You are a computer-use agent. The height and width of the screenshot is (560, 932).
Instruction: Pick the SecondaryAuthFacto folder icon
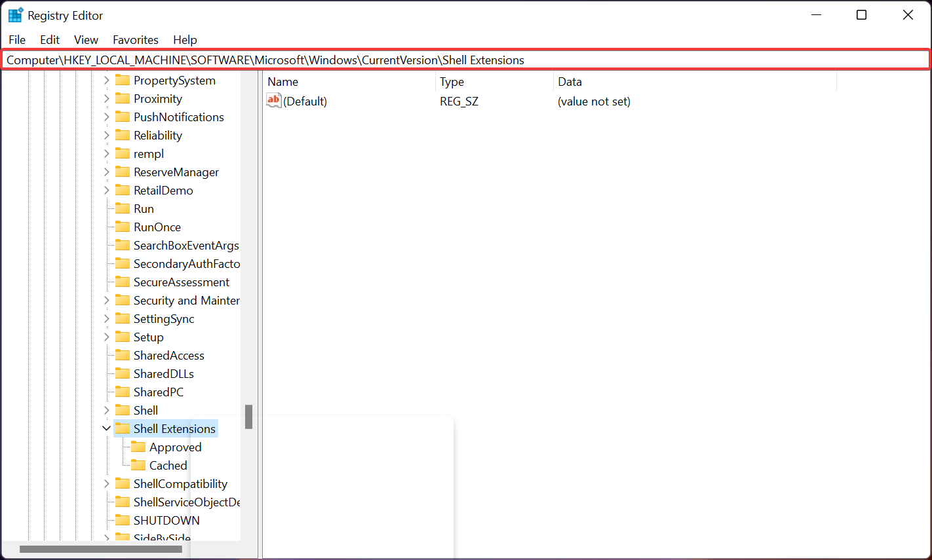coord(123,263)
